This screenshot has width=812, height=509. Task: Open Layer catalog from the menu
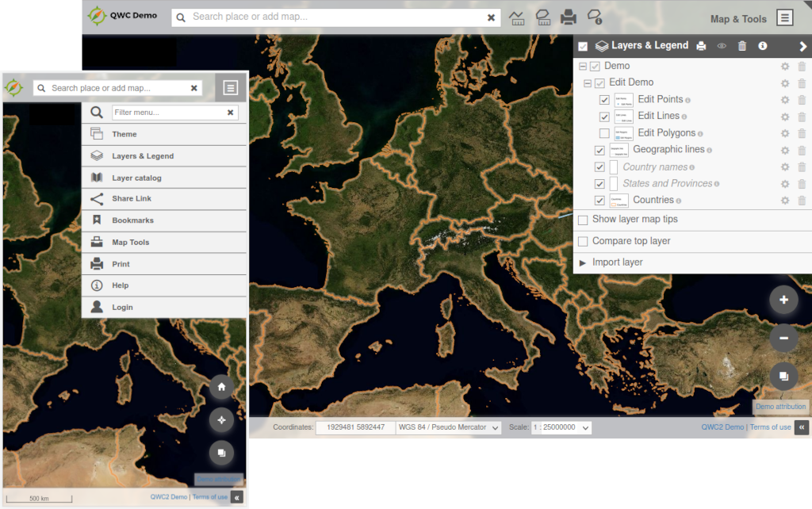pos(136,178)
